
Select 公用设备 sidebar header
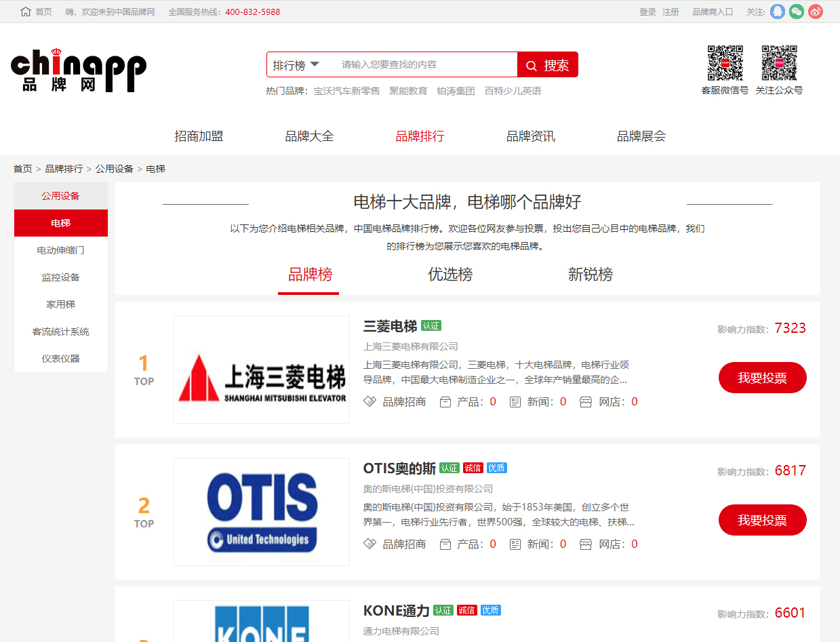tap(61, 196)
